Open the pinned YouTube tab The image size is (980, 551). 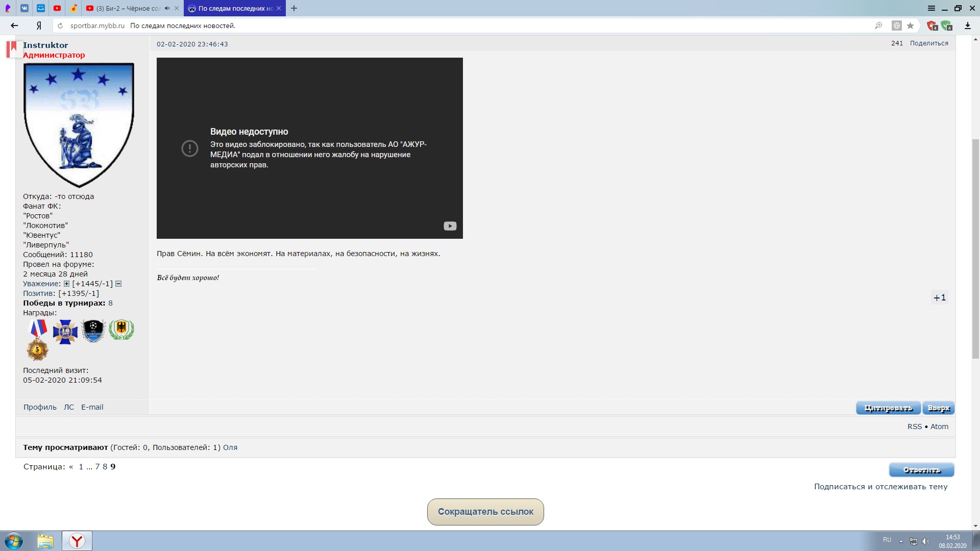(x=57, y=8)
